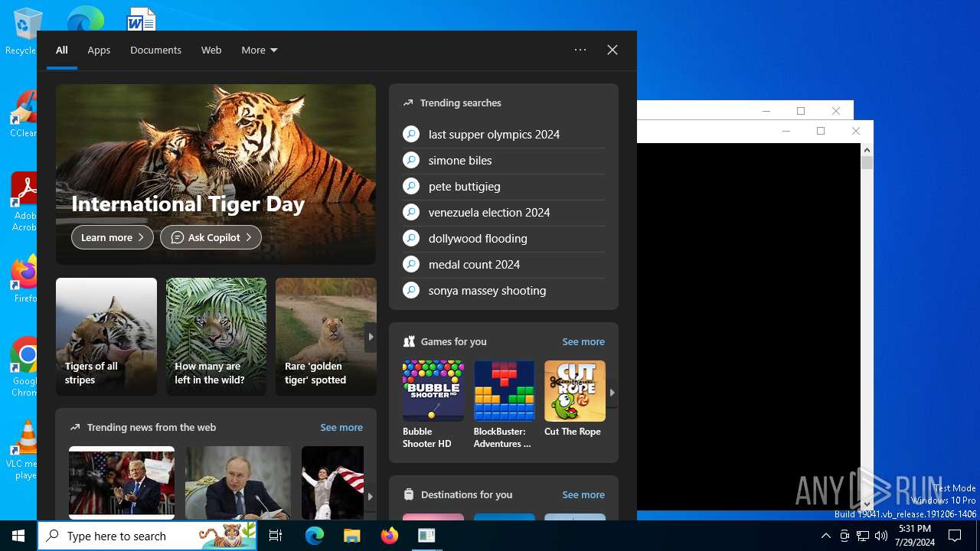Image resolution: width=980 pixels, height=551 pixels.
Task: Open Task View from the taskbar
Action: point(276,536)
